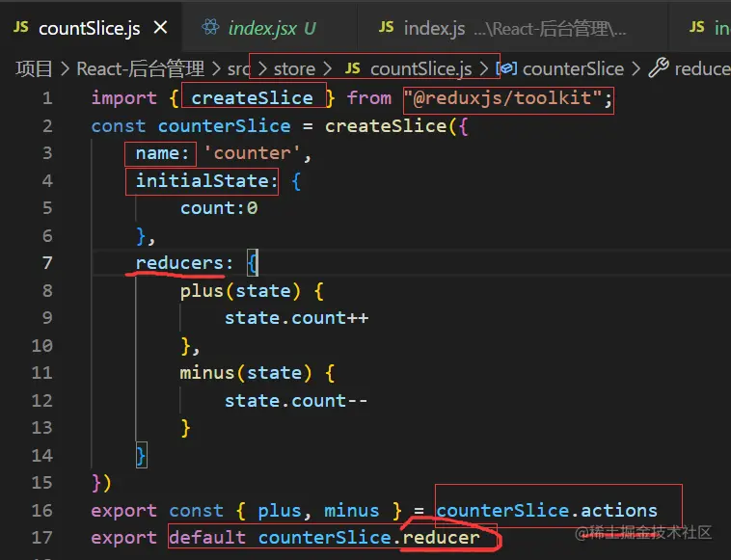Viewport: 731px width, 560px height.
Task: Click the counterSlice variable symbol icon in breadcrumb
Action: [x=506, y=69]
